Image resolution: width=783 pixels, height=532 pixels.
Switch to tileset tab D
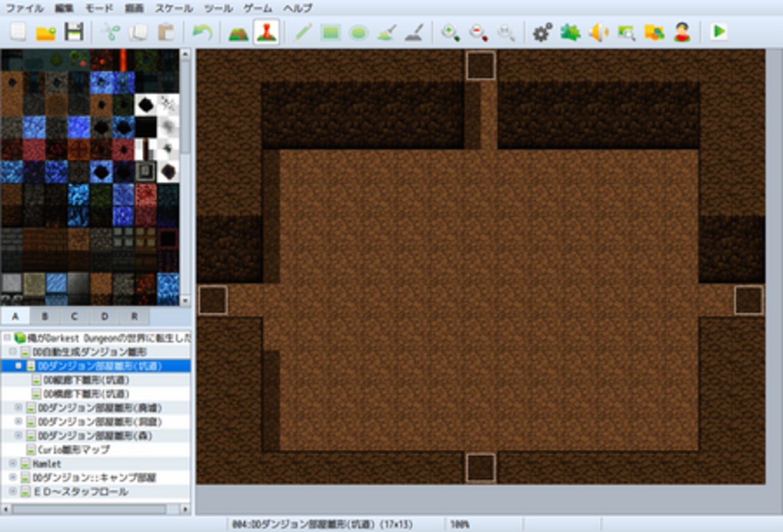pos(104,317)
